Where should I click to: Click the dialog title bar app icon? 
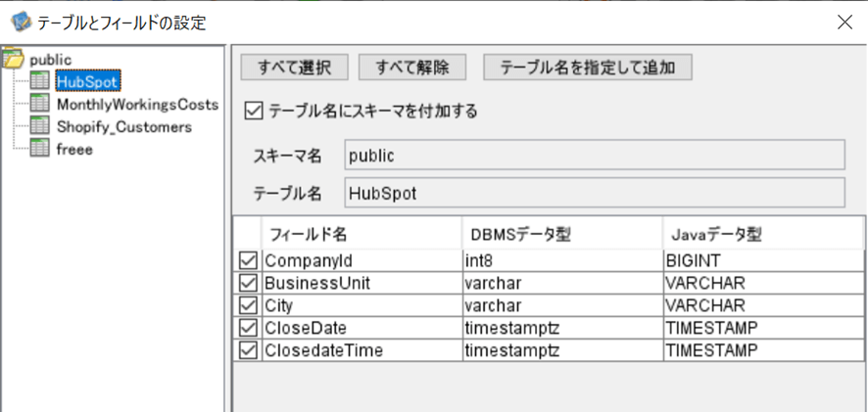click(20, 22)
